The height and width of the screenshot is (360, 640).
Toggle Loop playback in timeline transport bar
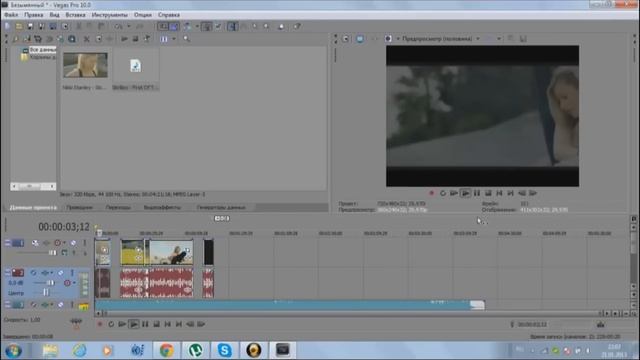[111, 324]
